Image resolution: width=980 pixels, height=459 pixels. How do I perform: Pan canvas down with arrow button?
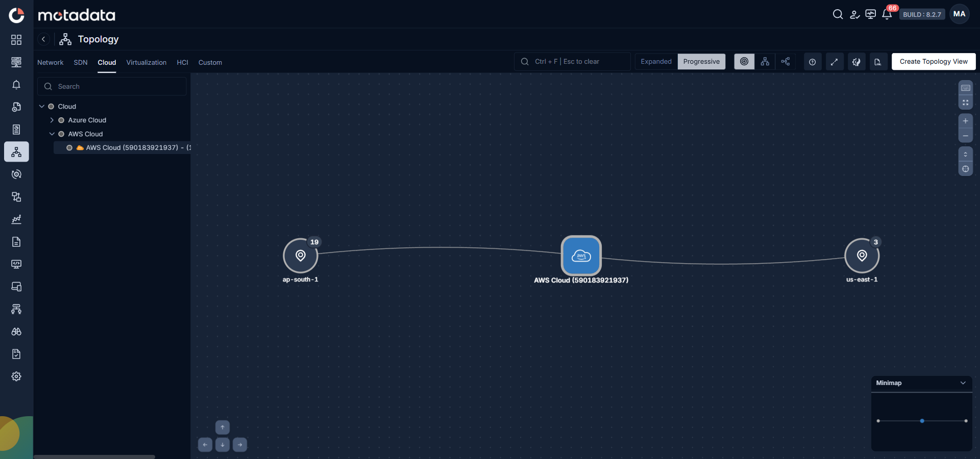coord(223,445)
